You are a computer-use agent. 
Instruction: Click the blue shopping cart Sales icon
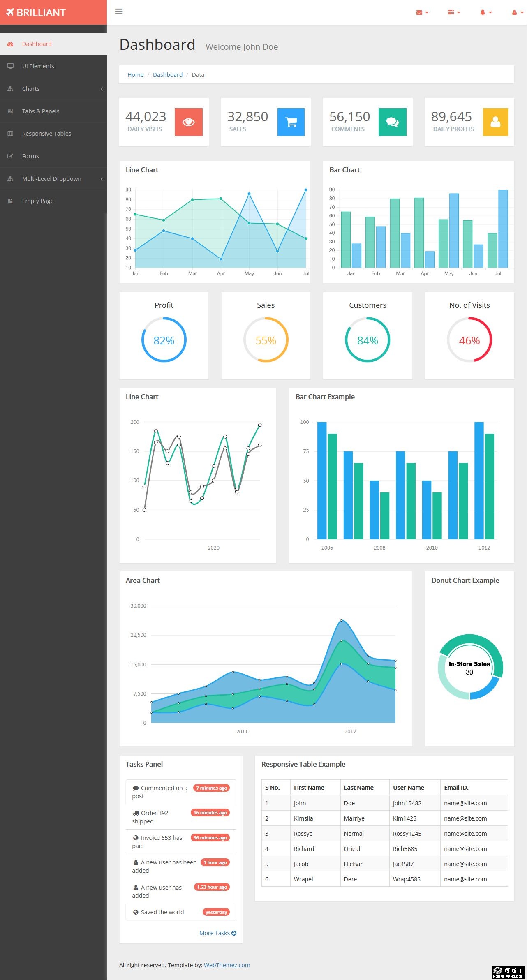(291, 122)
